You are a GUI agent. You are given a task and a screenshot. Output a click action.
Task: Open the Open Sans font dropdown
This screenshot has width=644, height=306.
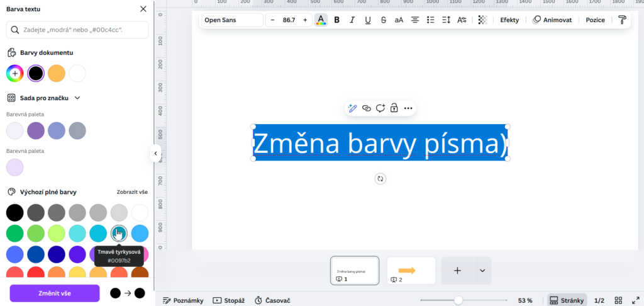click(231, 20)
